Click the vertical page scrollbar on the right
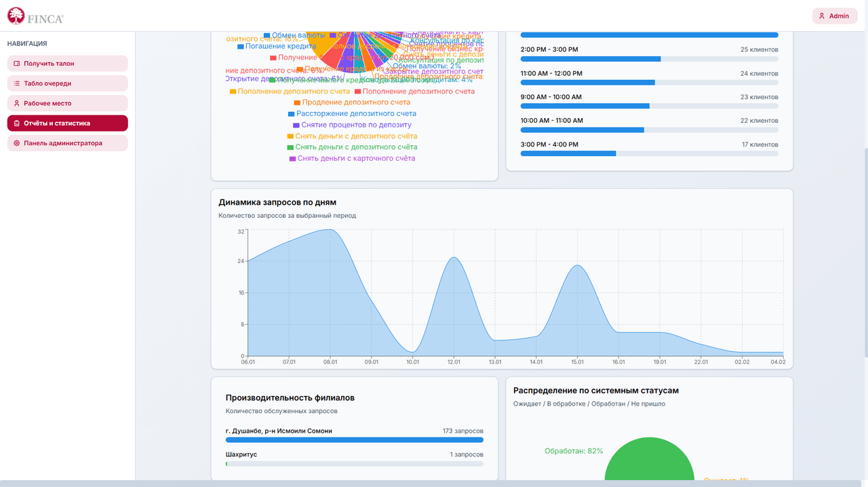Screen dimensions: 868x487 [865, 251]
